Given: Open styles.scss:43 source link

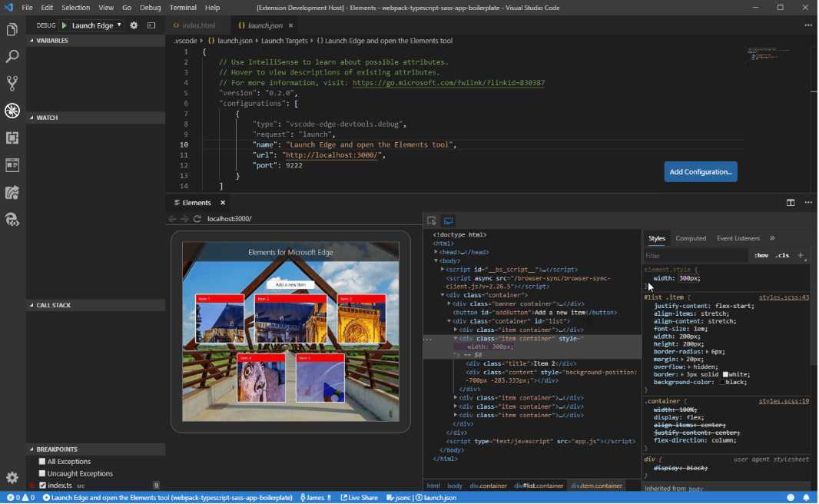Looking at the screenshot, I should (784, 297).
